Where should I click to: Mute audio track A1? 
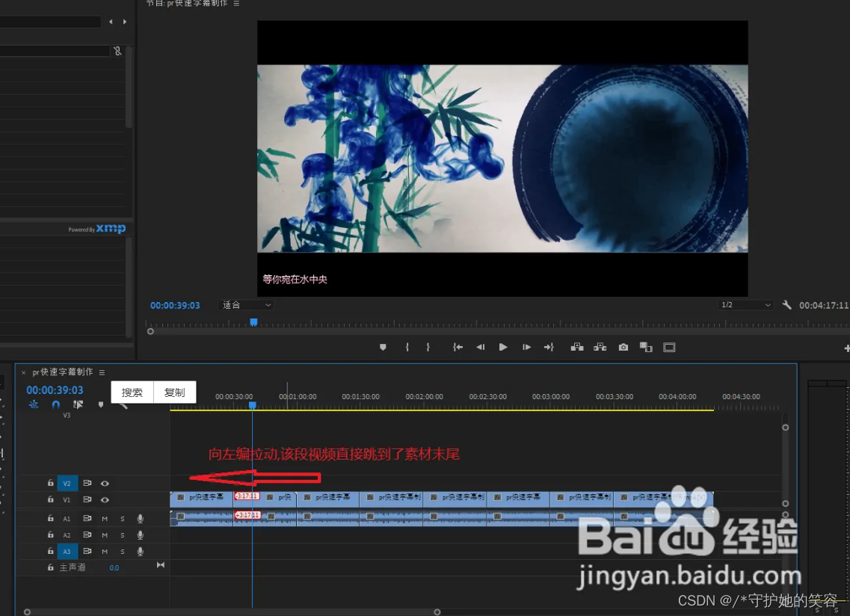tap(105, 519)
